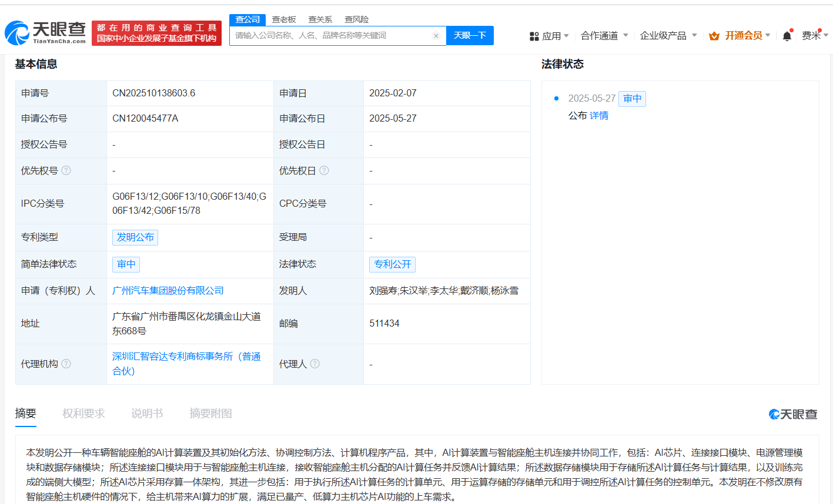Click the 开通会员 label
Image resolution: width=833 pixels, height=504 pixels.
tap(743, 36)
